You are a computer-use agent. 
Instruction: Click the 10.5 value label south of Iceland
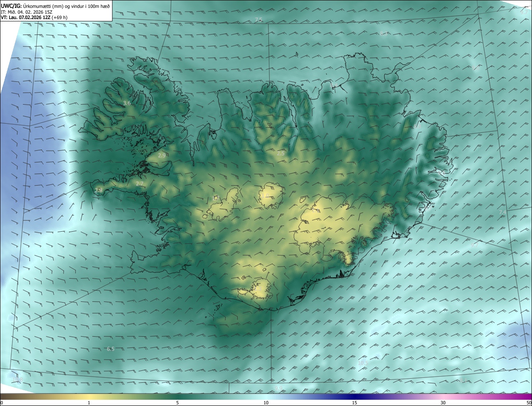pos(363,363)
